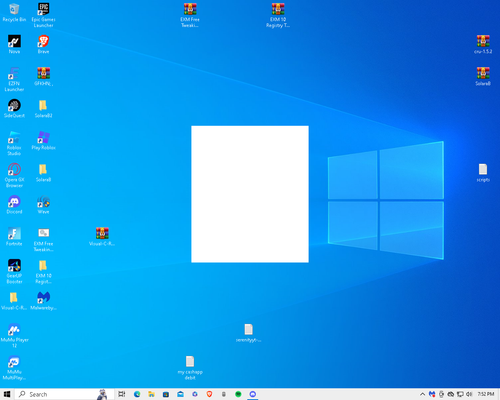Launch Microsoft Edge from the taskbar
The height and width of the screenshot is (400, 500).
tap(137, 394)
